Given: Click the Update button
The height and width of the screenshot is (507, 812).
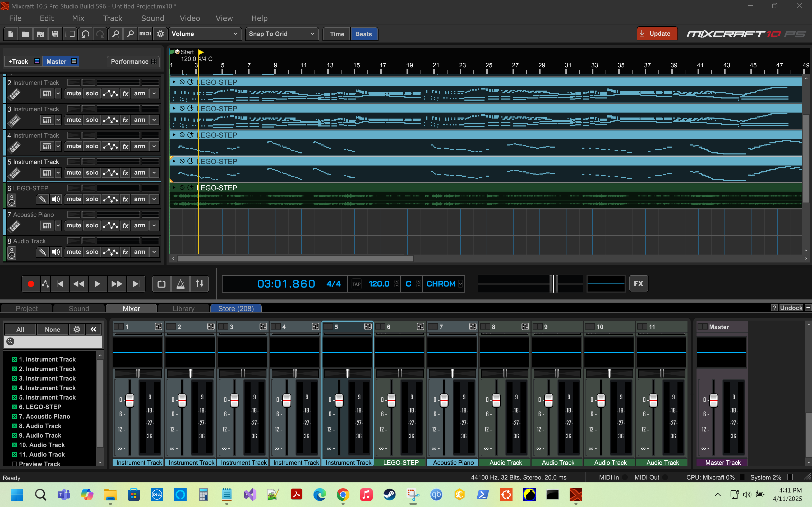Looking at the screenshot, I should (657, 34).
